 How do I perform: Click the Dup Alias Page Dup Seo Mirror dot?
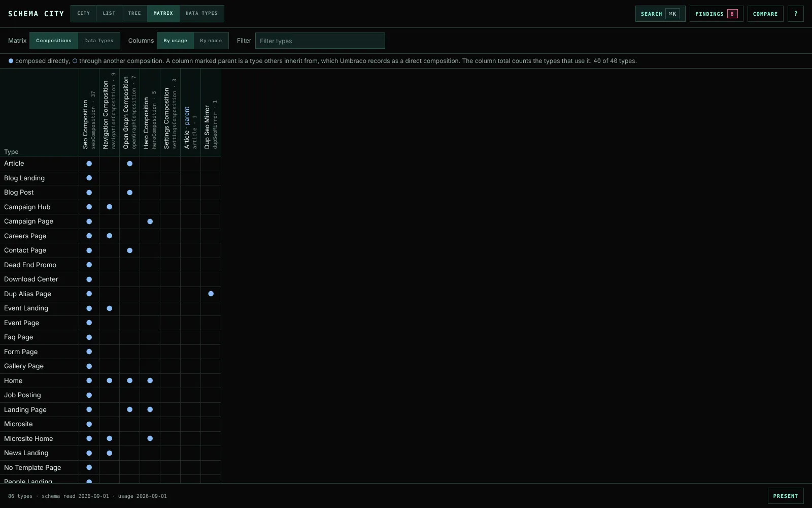click(211, 294)
